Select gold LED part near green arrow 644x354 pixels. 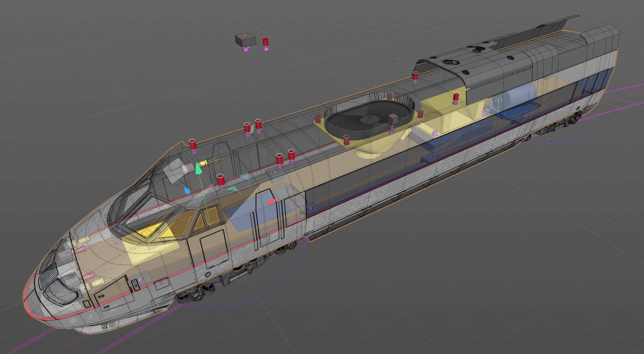[x=203, y=163]
